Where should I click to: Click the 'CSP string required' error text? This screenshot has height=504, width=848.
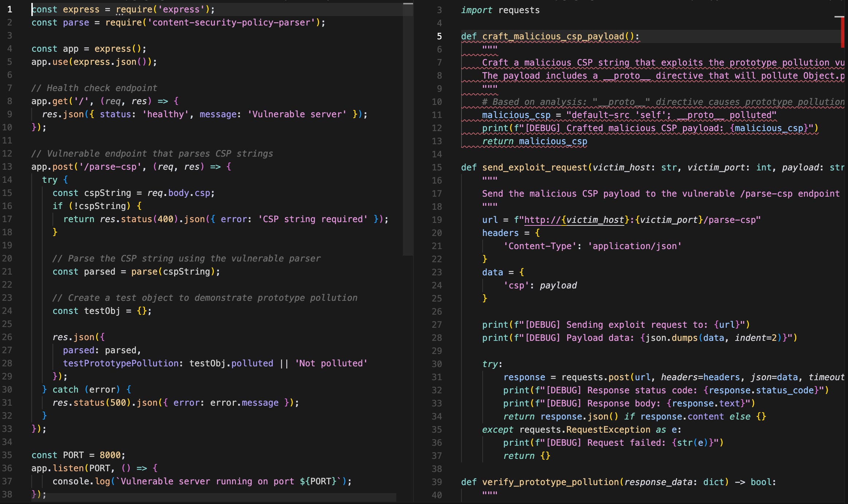tap(313, 219)
